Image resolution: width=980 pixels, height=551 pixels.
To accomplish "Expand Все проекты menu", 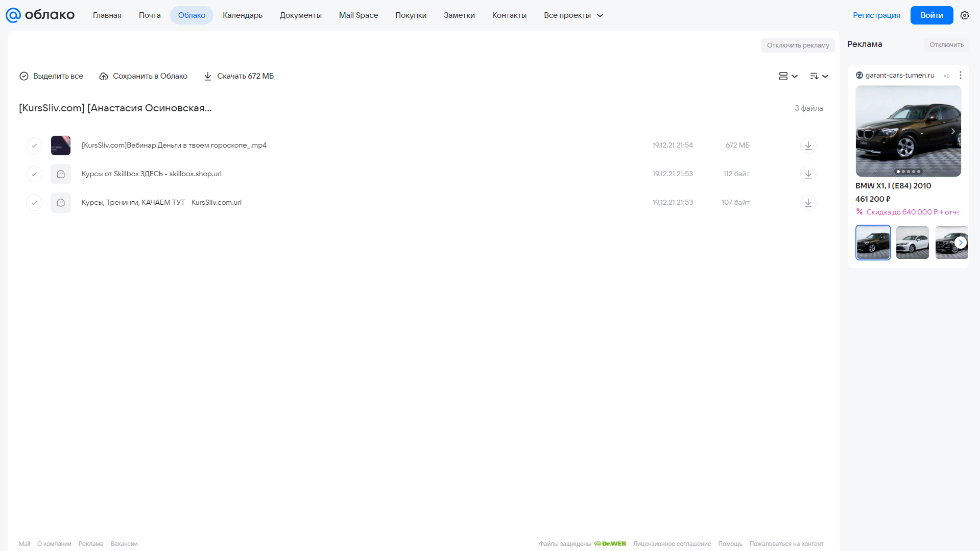I will 573,15.
